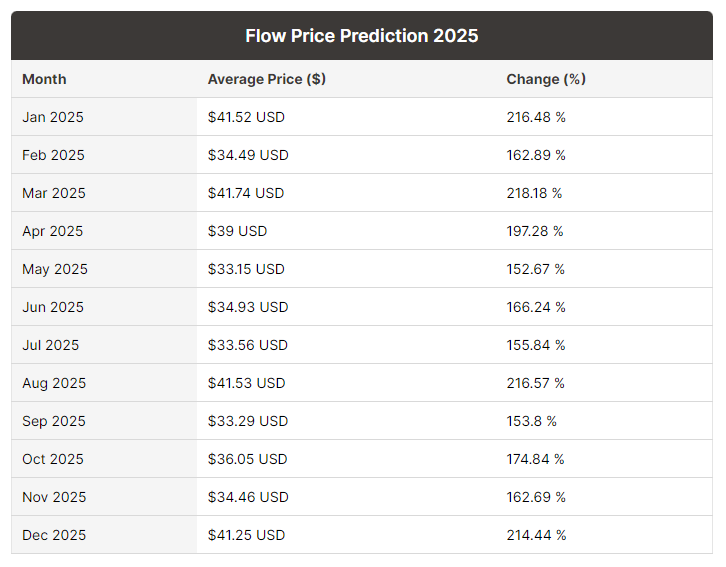Click the Dec 2025 row label
This screenshot has height=567, width=726.
(54, 535)
